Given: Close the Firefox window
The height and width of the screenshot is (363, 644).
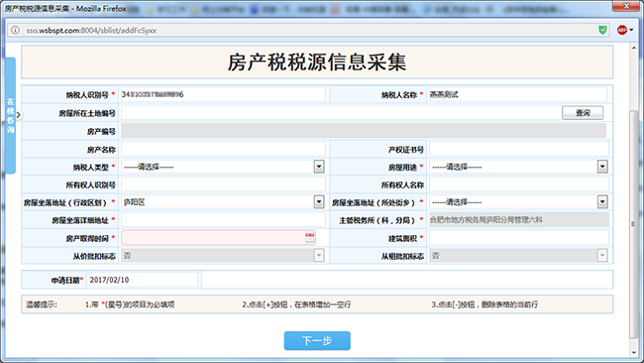Looking at the screenshot, I should pos(627,6).
